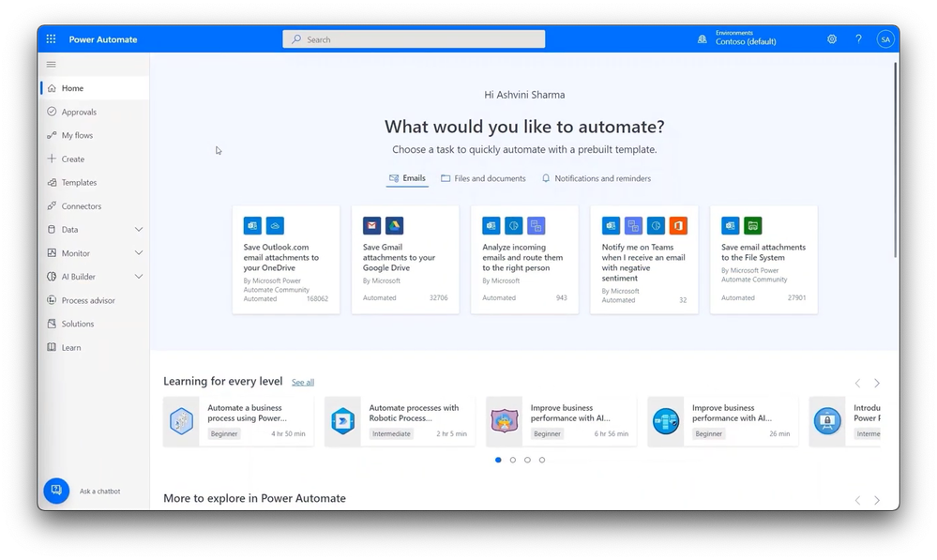Viewport: 937px width, 560px height.
Task: Open Analyze incoming emails and route template
Action: [x=524, y=260]
